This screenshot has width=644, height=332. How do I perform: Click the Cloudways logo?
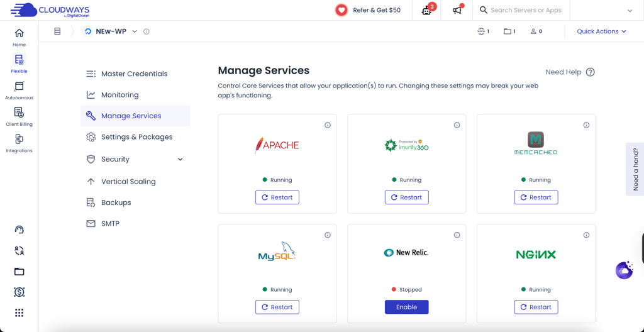coord(50,10)
